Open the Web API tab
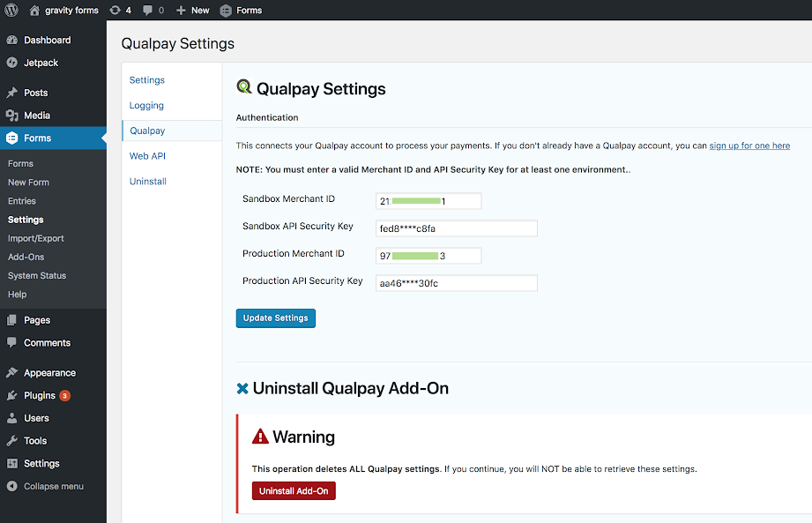The width and height of the screenshot is (812, 523). coord(147,156)
